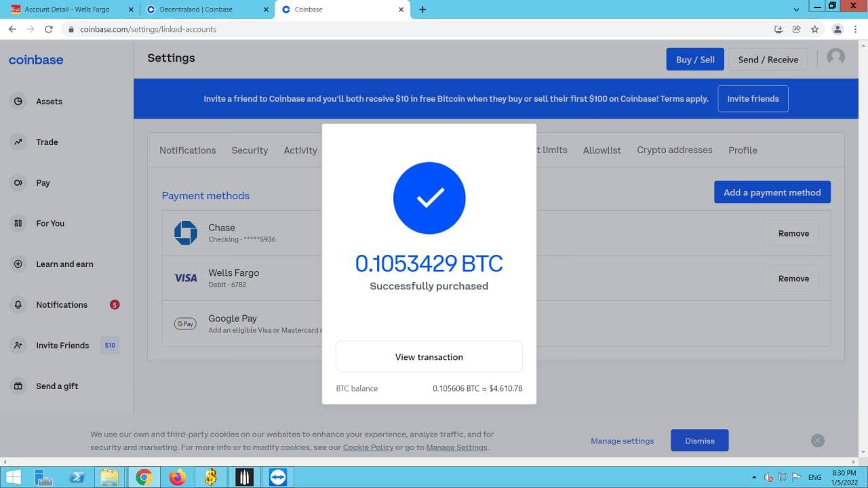Click the notifications count badge 5

(115, 305)
